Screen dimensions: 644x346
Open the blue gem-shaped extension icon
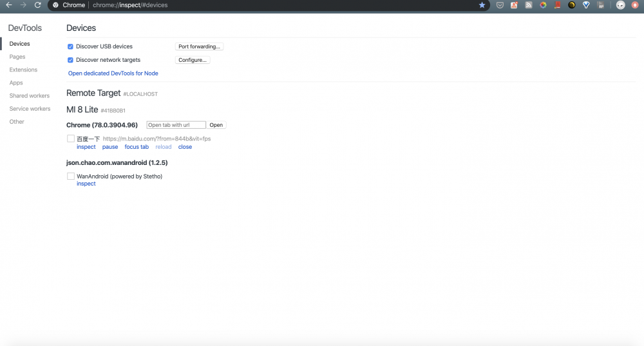tap(586, 5)
